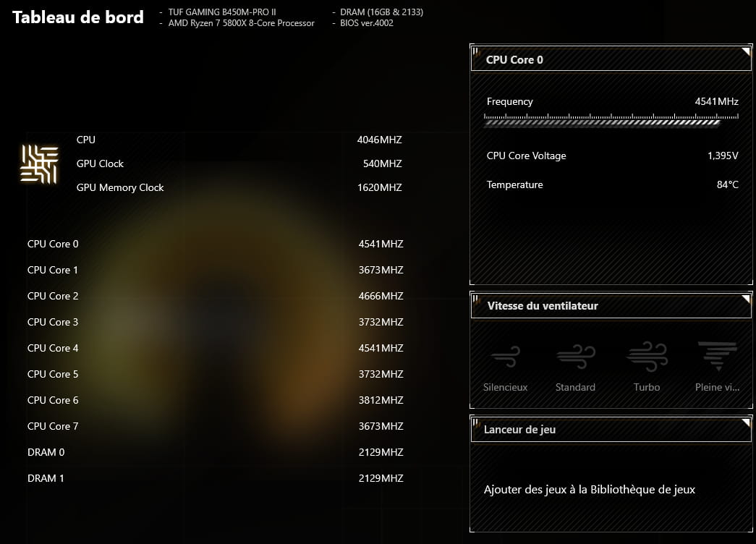Click the 4666MHZ Core 2 value
This screenshot has height=544, width=756.
(381, 296)
